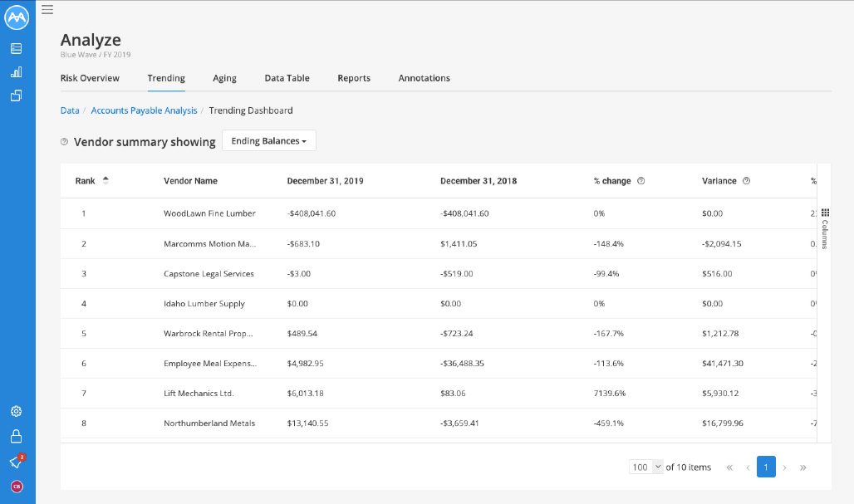
Task: Select page 1 button
Action: point(766,467)
